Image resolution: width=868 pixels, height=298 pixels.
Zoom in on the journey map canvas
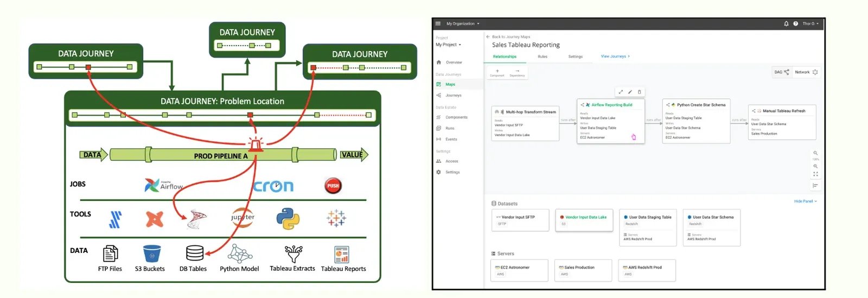coord(815,166)
